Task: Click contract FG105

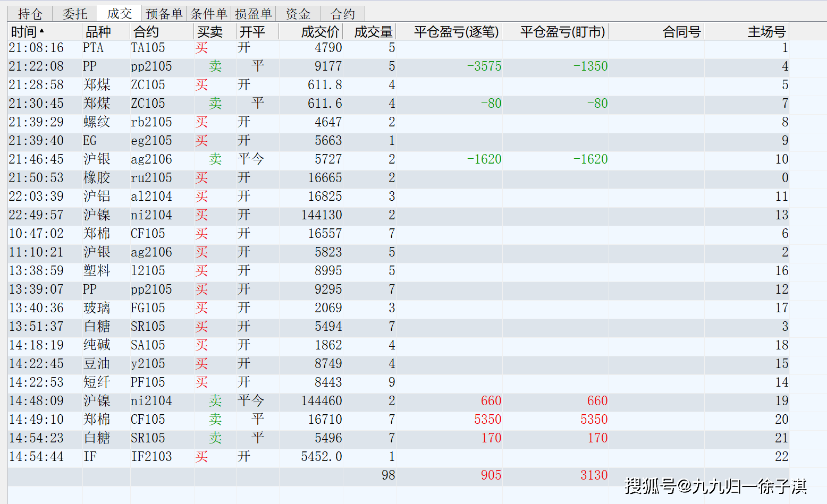Action: point(148,308)
